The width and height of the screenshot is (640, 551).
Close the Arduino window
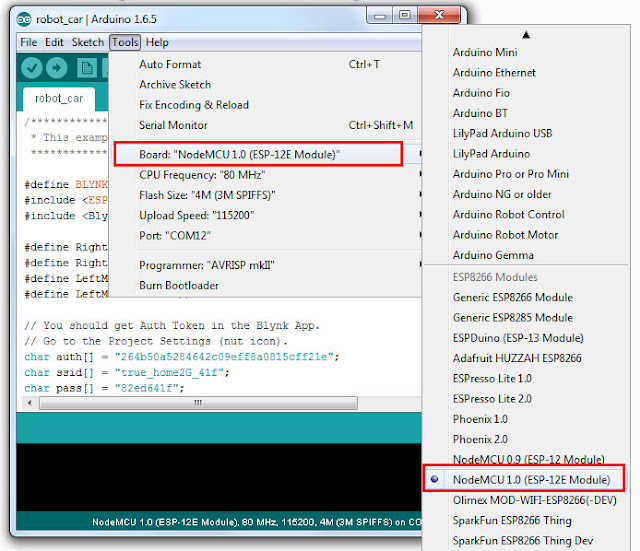[x=439, y=16]
